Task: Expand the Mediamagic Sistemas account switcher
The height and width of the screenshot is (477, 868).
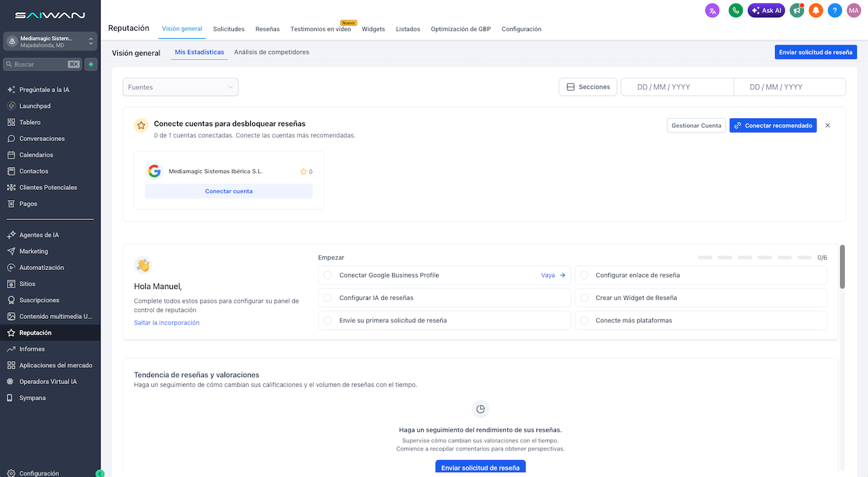Action: (x=50, y=41)
